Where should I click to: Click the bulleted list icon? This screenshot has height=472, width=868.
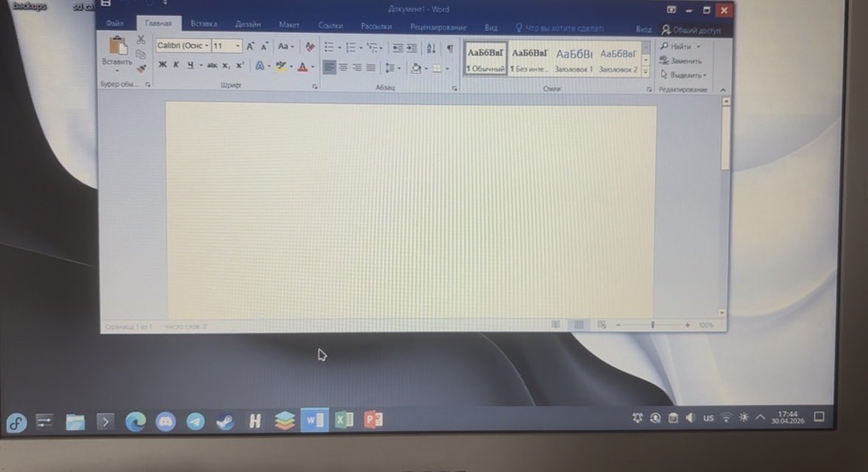329,48
